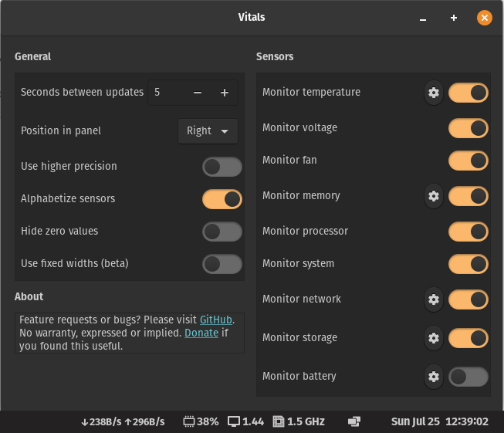Click the system load icon in panel
This screenshot has height=433, width=504.
235,421
